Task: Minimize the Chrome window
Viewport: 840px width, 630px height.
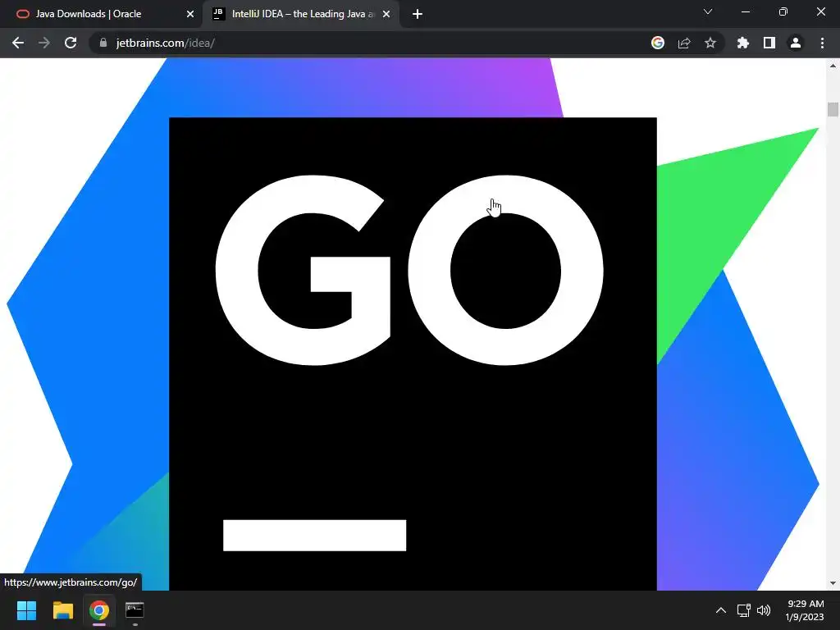Action: (x=745, y=11)
